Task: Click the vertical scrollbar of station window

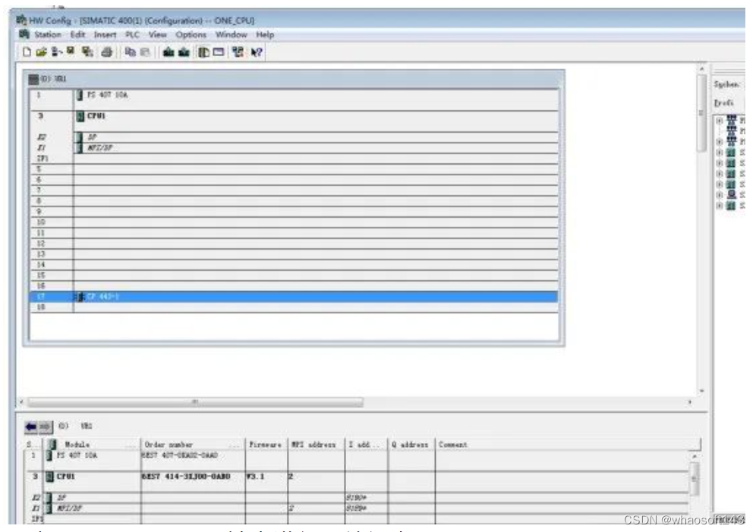Action: pyautogui.click(x=701, y=230)
